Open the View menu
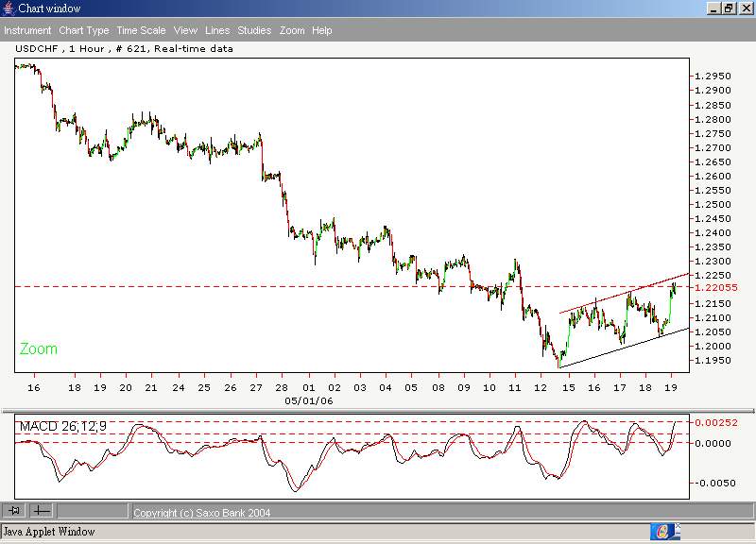Image resolution: width=756 pixels, height=544 pixels. point(185,30)
